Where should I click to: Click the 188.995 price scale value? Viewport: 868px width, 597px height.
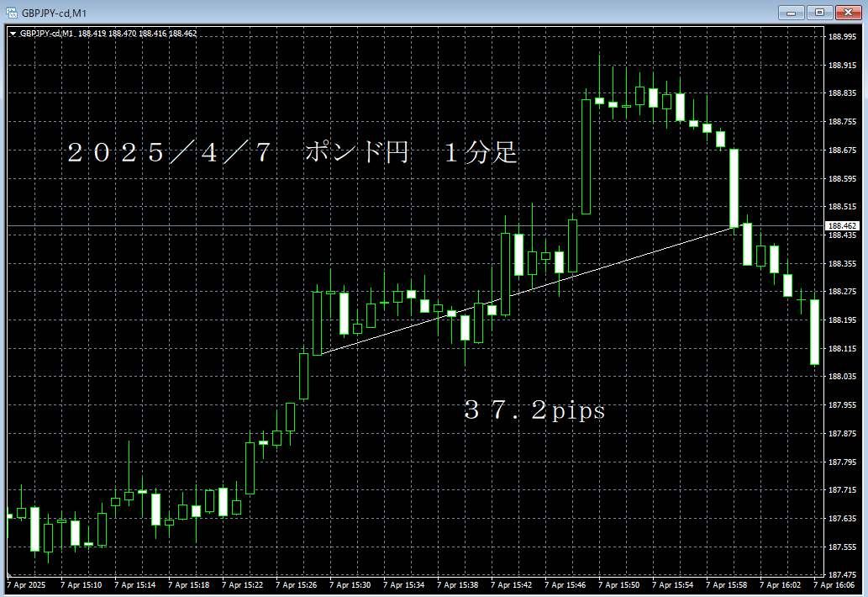(x=842, y=36)
